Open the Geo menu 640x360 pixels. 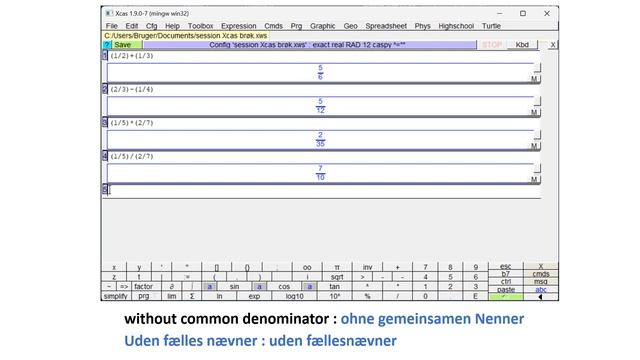pos(350,26)
